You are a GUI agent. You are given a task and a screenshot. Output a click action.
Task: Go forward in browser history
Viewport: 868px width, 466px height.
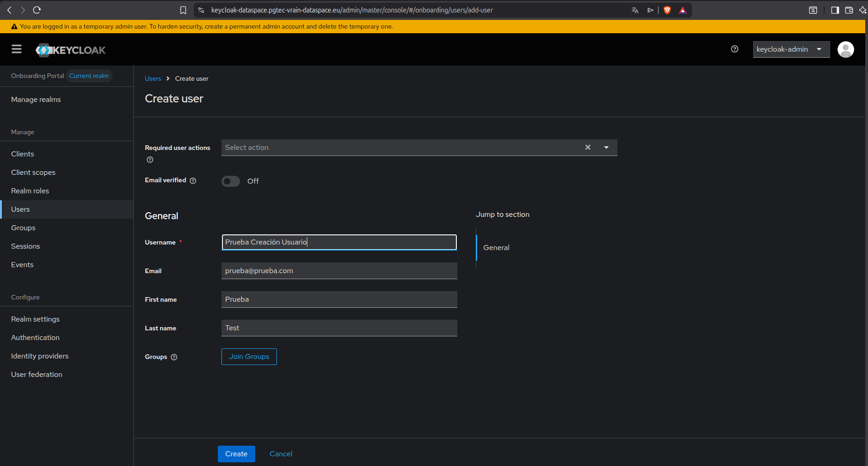pyautogui.click(x=23, y=10)
